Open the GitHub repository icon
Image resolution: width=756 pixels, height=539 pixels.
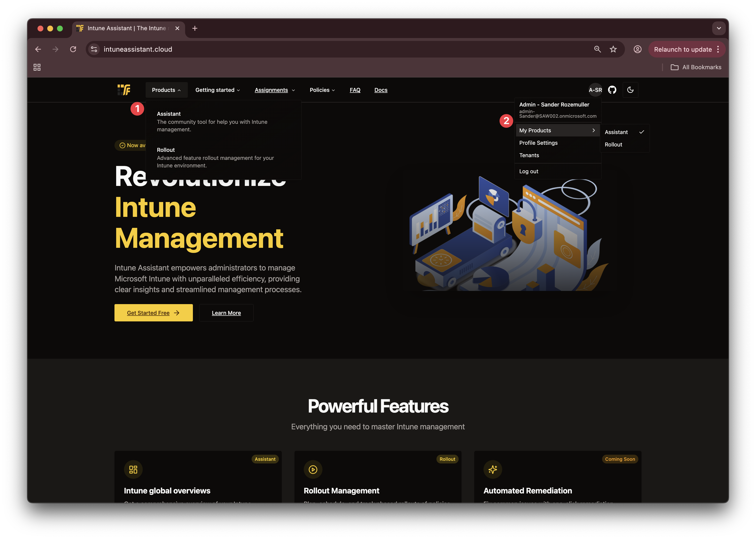pyautogui.click(x=612, y=90)
